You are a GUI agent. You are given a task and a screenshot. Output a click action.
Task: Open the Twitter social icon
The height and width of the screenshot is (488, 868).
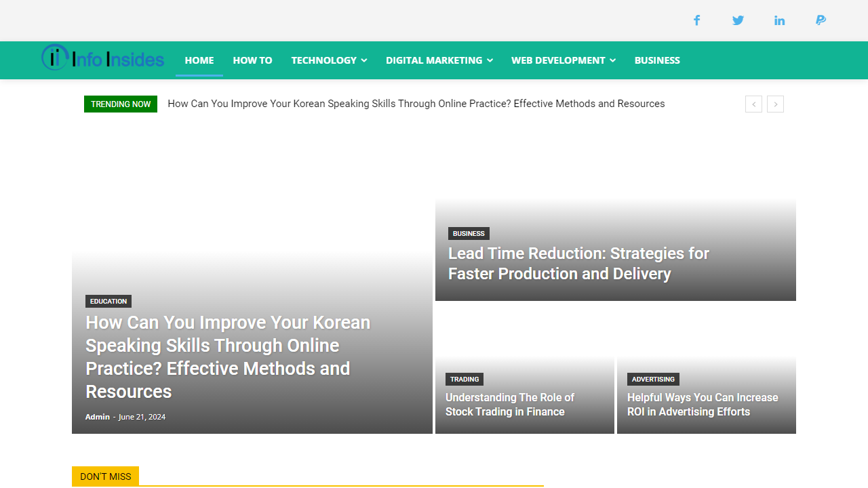pyautogui.click(x=738, y=20)
